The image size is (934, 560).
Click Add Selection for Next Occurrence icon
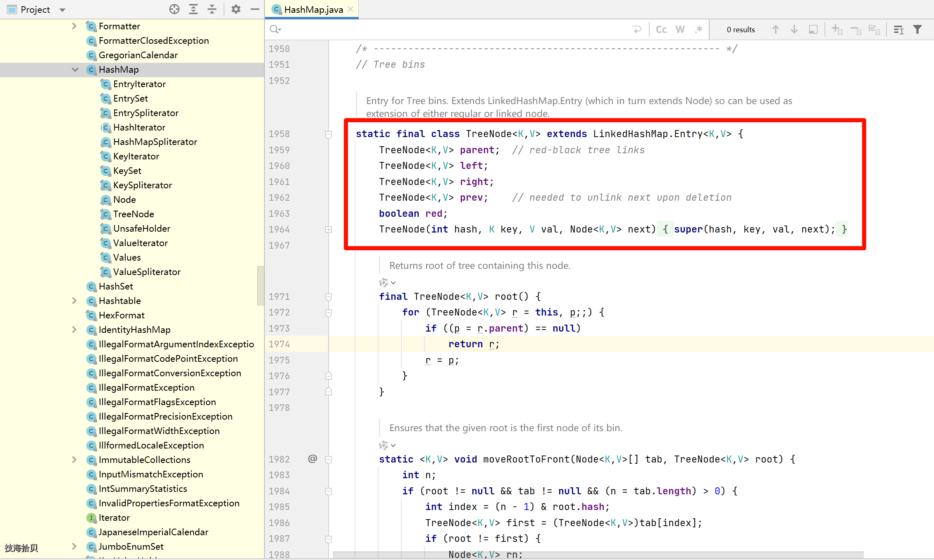(837, 29)
